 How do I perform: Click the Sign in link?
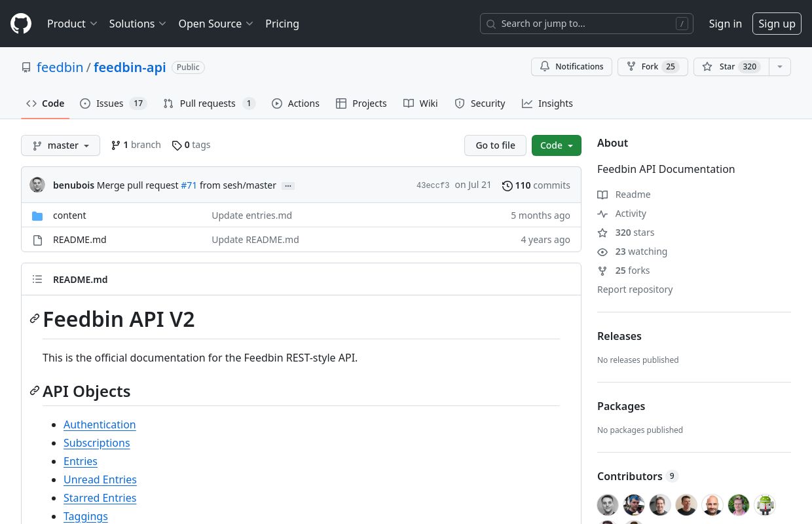pos(726,24)
